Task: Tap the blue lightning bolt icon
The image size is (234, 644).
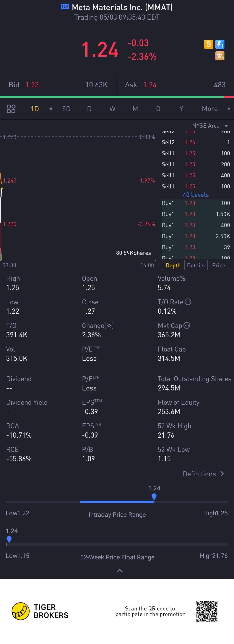Action: (220, 44)
